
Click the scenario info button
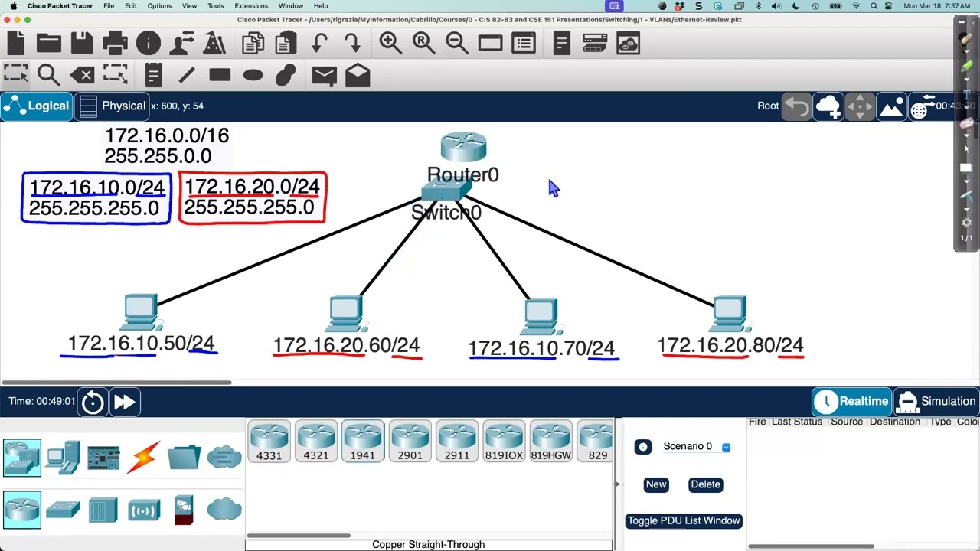tap(643, 447)
